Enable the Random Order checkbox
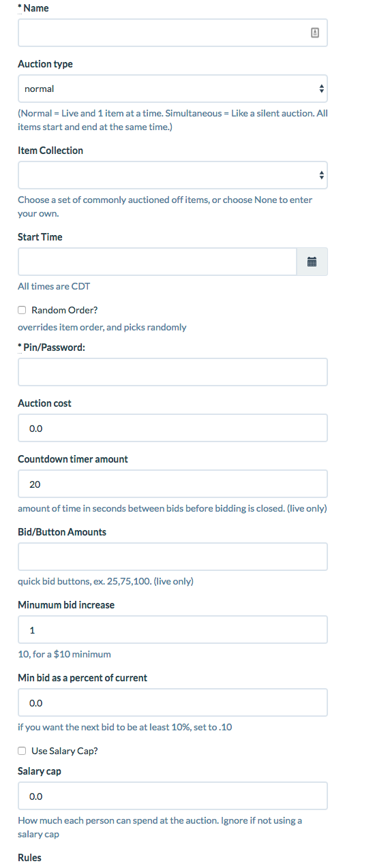This screenshot has height=868, width=388. (x=23, y=310)
